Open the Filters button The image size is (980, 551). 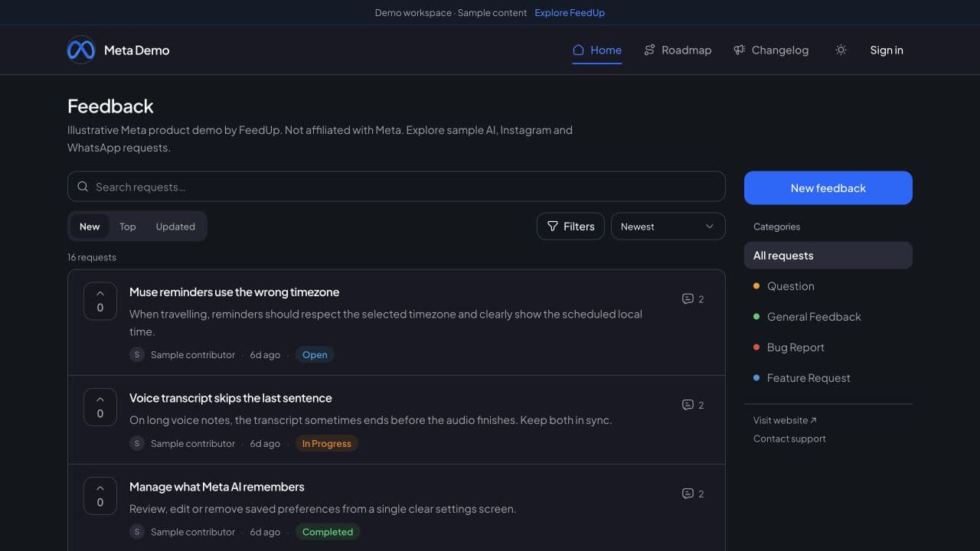pos(570,227)
